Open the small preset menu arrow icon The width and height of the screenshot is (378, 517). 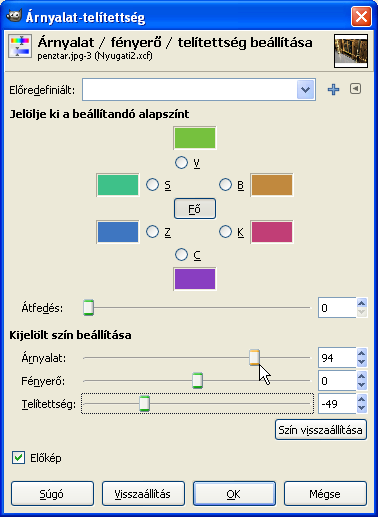click(x=355, y=89)
